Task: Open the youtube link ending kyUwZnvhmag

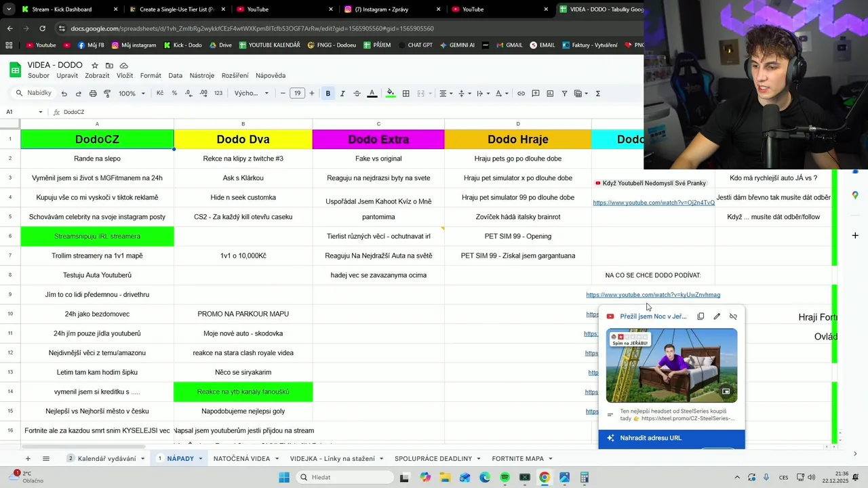Action: 653,295
